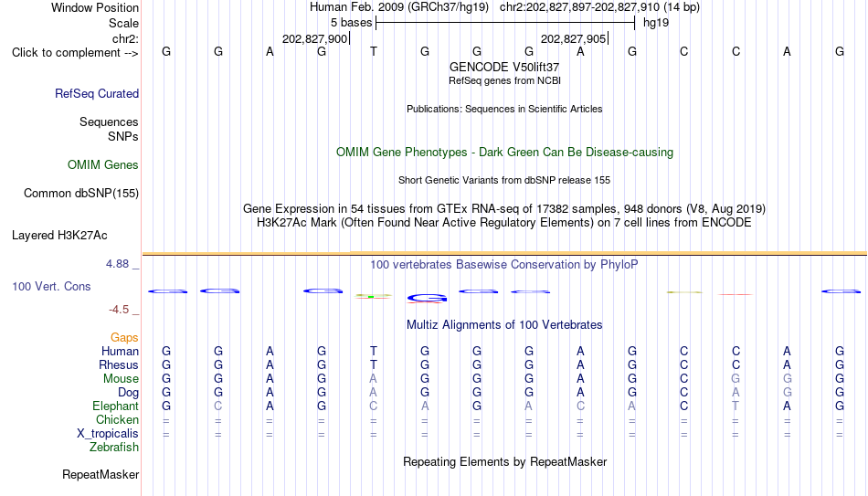Screen dimensions: 868x496
Task: Click the '5 bases' scale label
Action: [352, 23]
